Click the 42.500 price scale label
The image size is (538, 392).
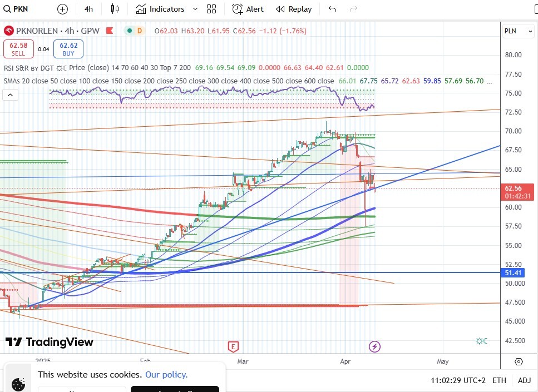tap(515, 340)
